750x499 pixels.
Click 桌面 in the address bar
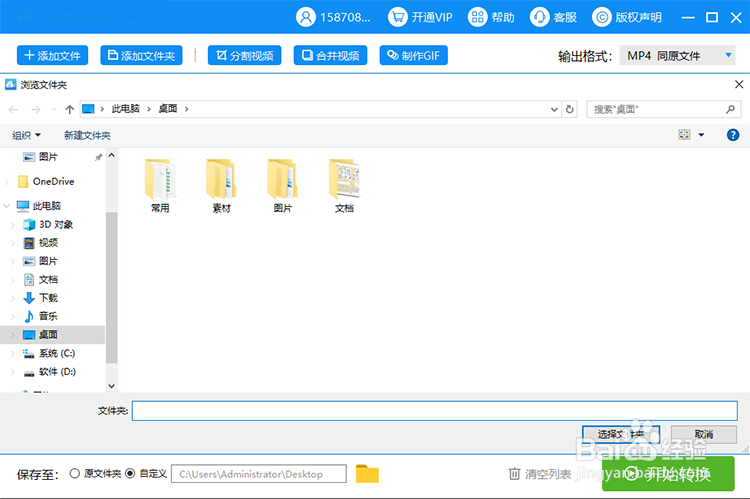pos(168,109)
